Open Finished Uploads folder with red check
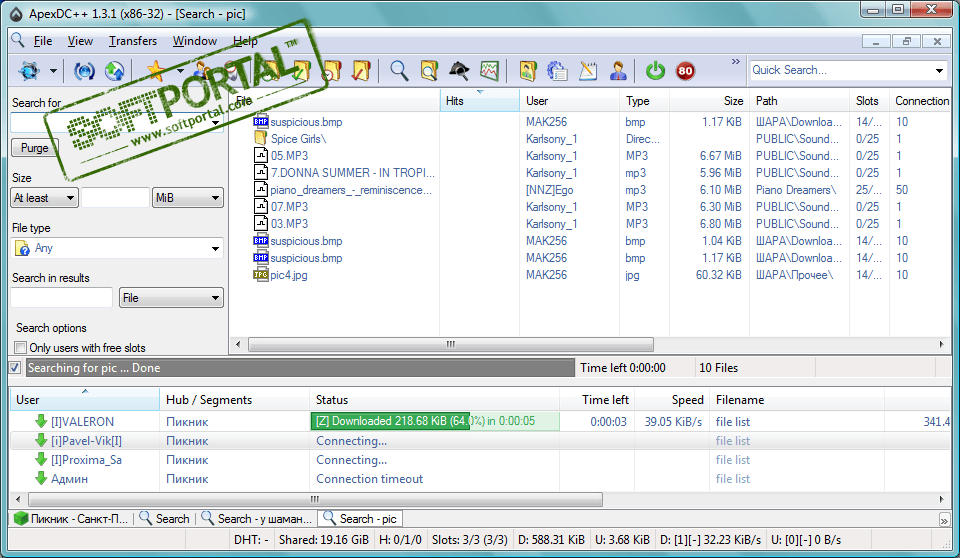 361,71
